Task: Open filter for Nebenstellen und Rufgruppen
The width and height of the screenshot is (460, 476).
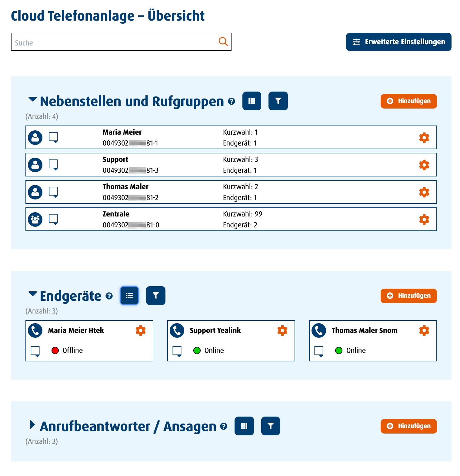Action: pos(278,101)
